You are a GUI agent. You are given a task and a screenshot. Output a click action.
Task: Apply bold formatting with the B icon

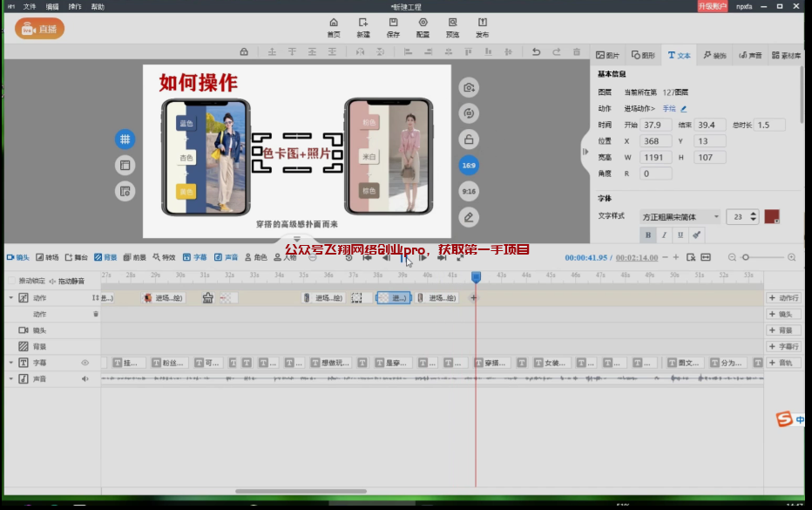pos(648,235)
